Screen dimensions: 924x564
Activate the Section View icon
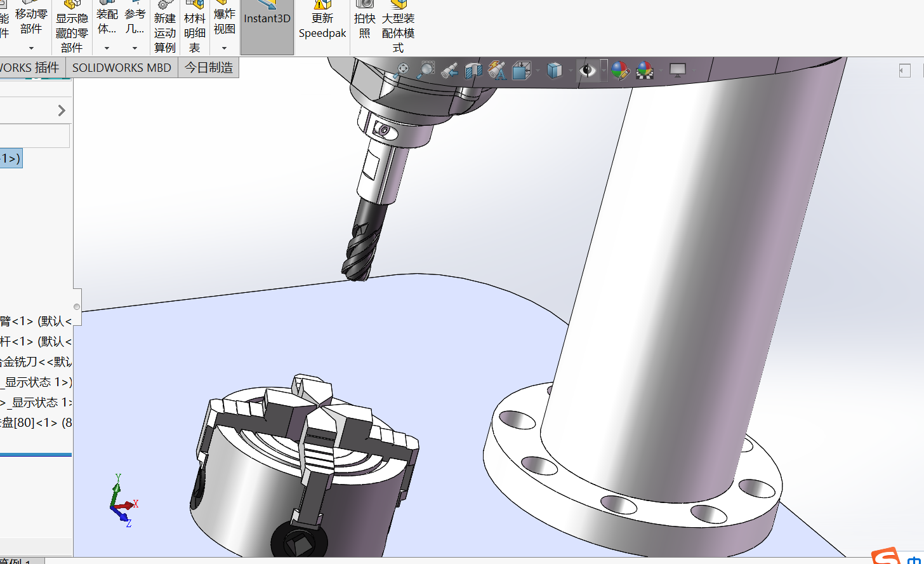(473, 70)
